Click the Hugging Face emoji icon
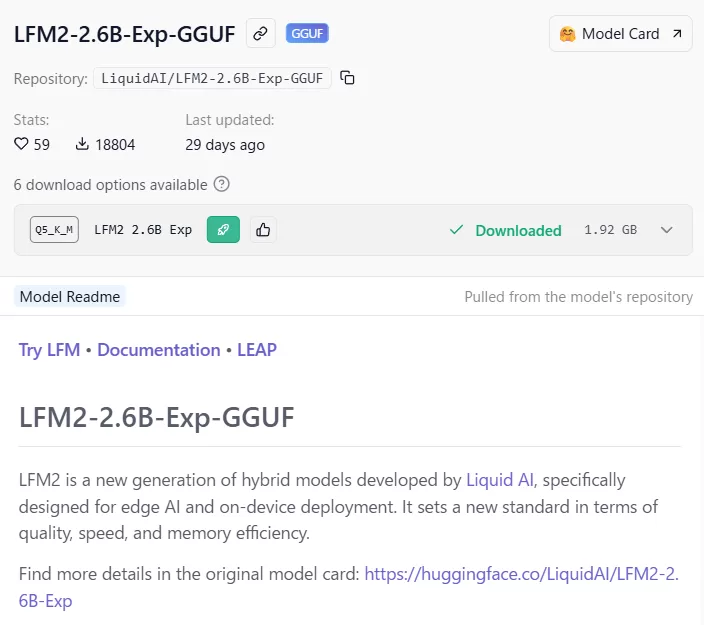 pos(568,34)
